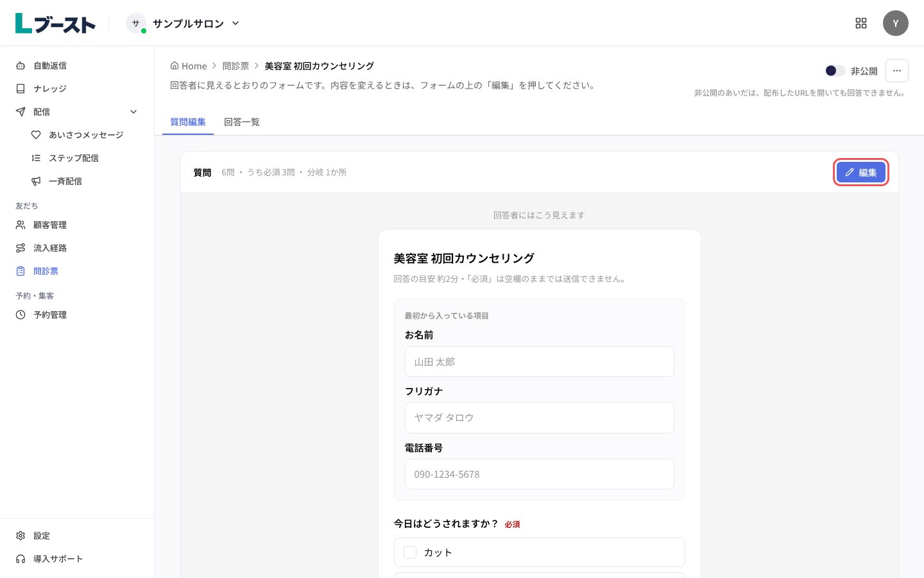
Task: Click the 電話番号 input field
Action: (540, 474)
